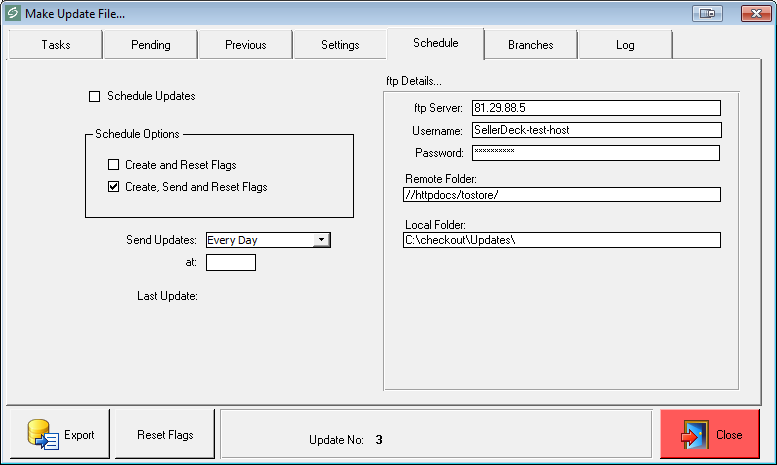Open the Send Updates frequency dropdown
Image resolution: width=777 pixels, height=465 pixels.
pos(320,240)
